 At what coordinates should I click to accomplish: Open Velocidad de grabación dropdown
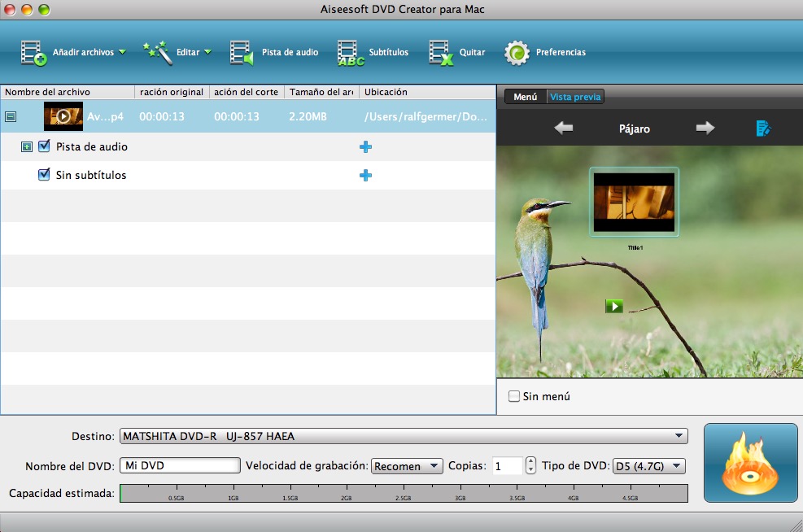point(407,466)
